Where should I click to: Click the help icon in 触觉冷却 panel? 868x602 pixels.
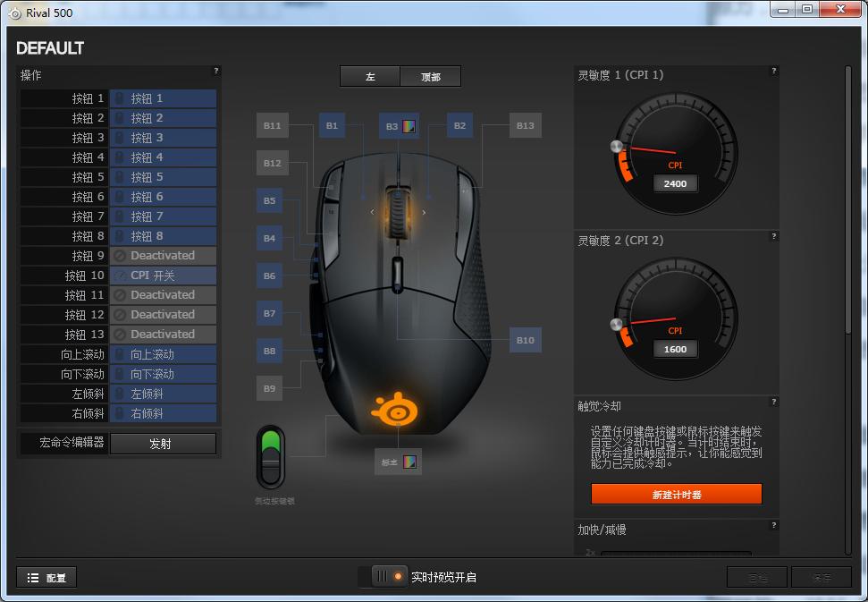773,402
